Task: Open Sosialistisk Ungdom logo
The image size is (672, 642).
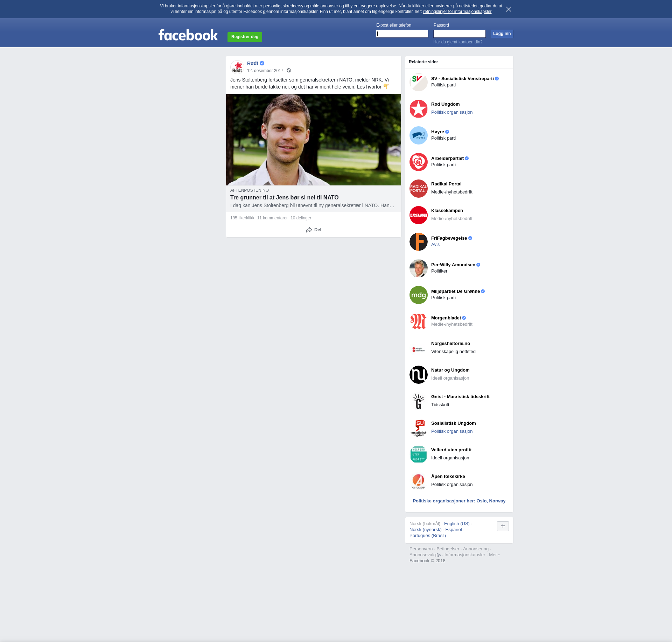Action: (x=419, y=428)
